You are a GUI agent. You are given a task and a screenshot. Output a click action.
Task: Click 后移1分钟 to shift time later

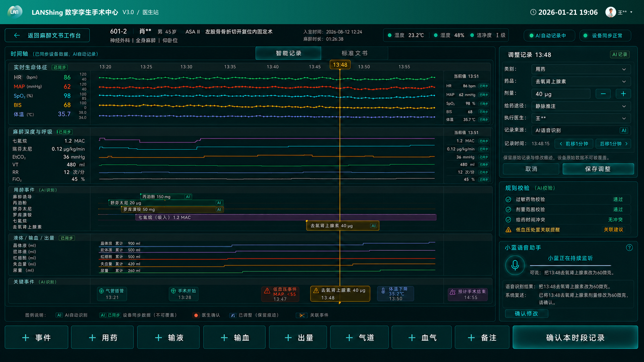click(613, 144)
